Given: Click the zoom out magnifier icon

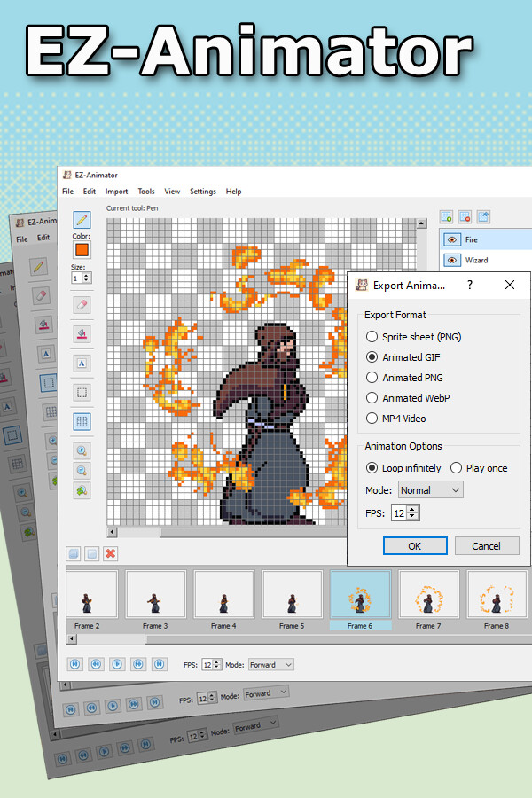Looking at the screenshot, I should 82,470.
